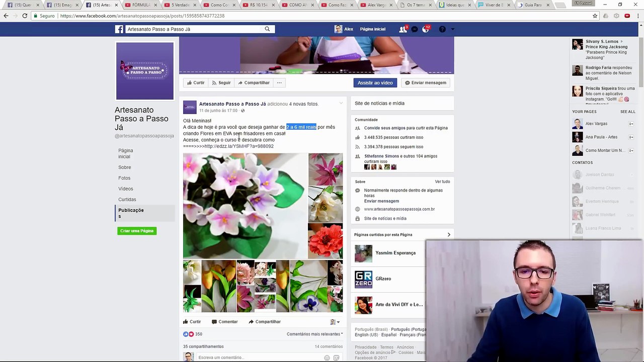Open Chrome menu three dots
Screen dimensions: 644x362
[x=637, y=16]
